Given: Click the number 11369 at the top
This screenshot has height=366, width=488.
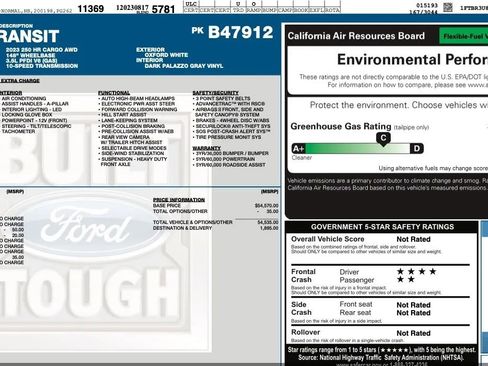Looking at the screenshot, I should click(90, 9).
